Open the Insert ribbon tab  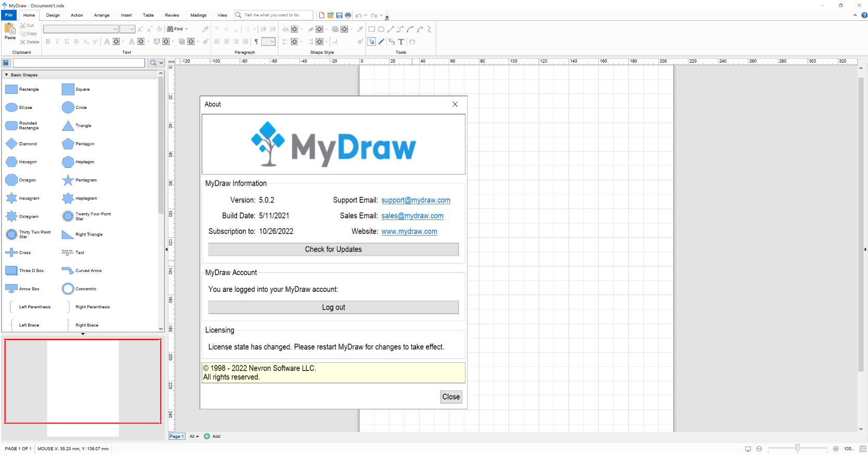126,15
